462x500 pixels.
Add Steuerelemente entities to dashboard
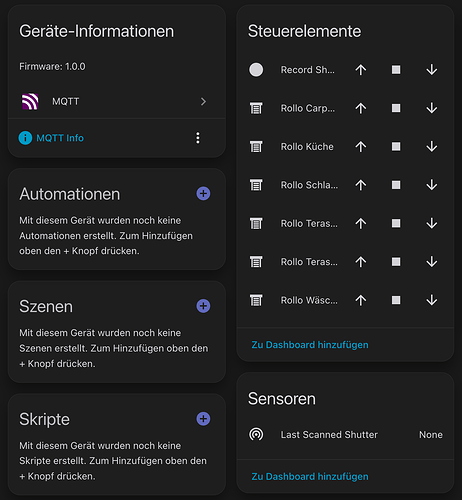pyautogui.click(x=310, y=345)
